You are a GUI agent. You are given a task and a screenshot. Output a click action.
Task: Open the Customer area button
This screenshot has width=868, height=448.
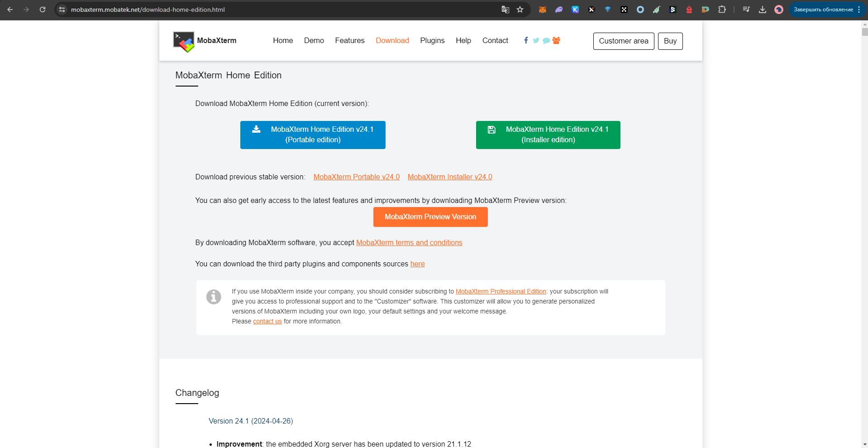[x=624, y=41]
